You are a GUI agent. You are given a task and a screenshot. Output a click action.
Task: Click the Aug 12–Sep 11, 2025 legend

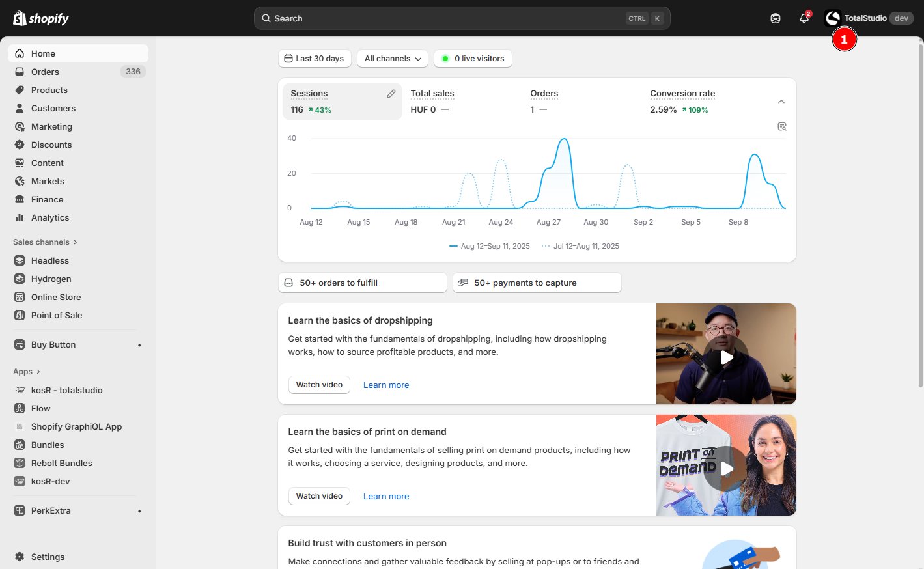click(x=490, y=246)
